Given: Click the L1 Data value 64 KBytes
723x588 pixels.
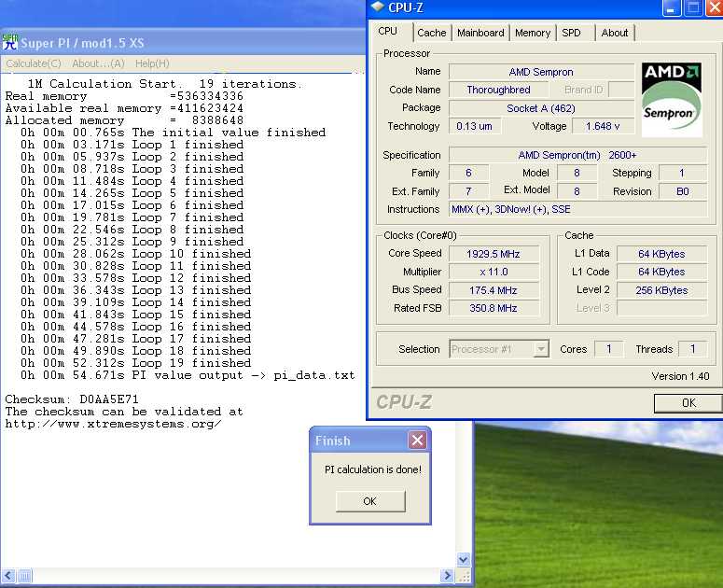Looking at the screenshot, I should click(661, 254).
